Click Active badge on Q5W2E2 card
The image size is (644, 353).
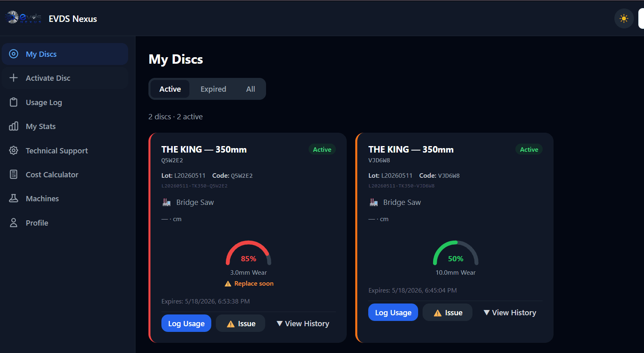coord(322,149)
